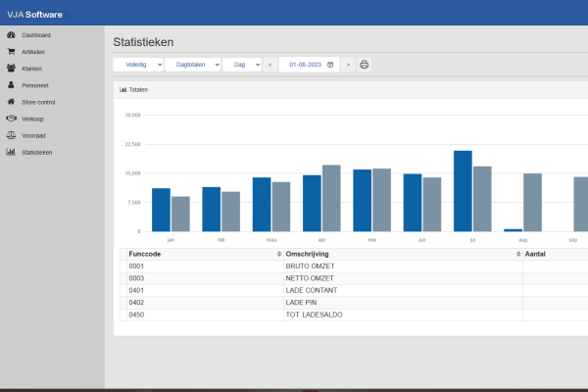The height and width of the screenshot is (392, 588).
Task: Click the printer icon in the toolbar
Action: tap(364, 65)
